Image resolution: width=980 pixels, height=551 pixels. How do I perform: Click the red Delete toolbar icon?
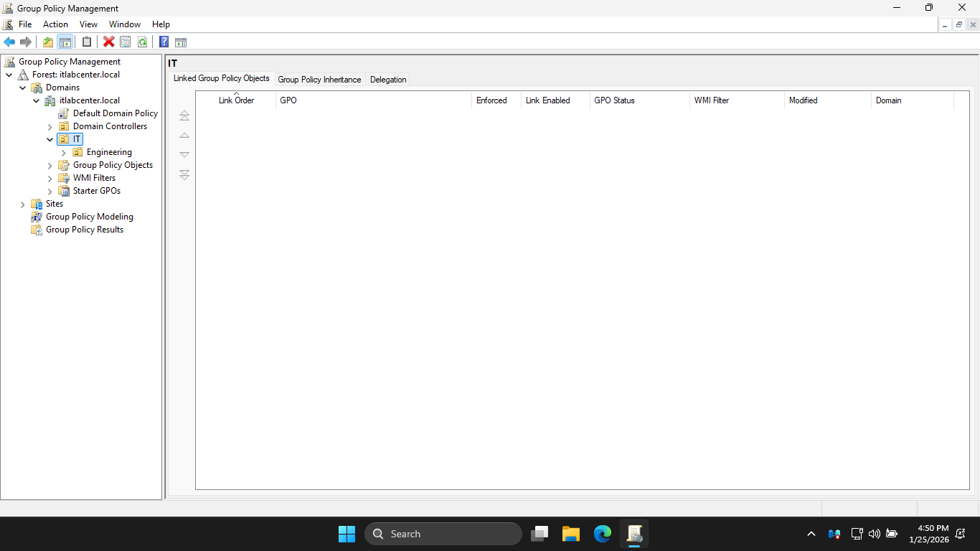(109, 42)
